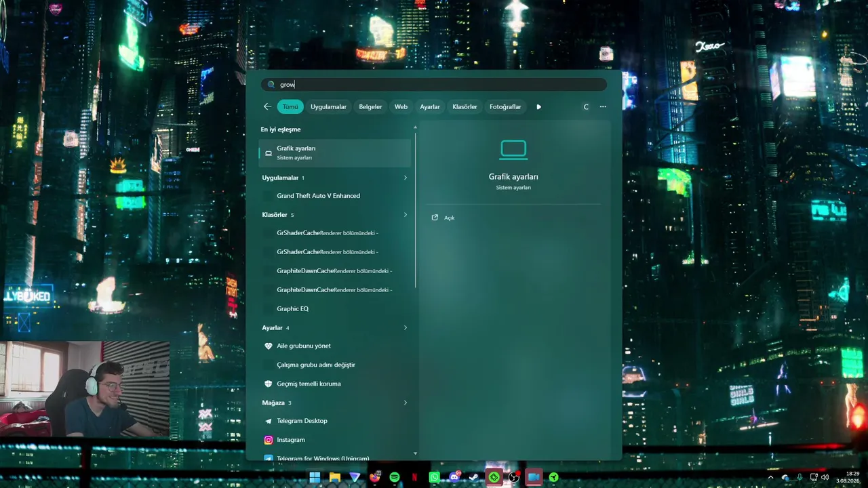Click the magnifier icon in the search box

[271, 85]
